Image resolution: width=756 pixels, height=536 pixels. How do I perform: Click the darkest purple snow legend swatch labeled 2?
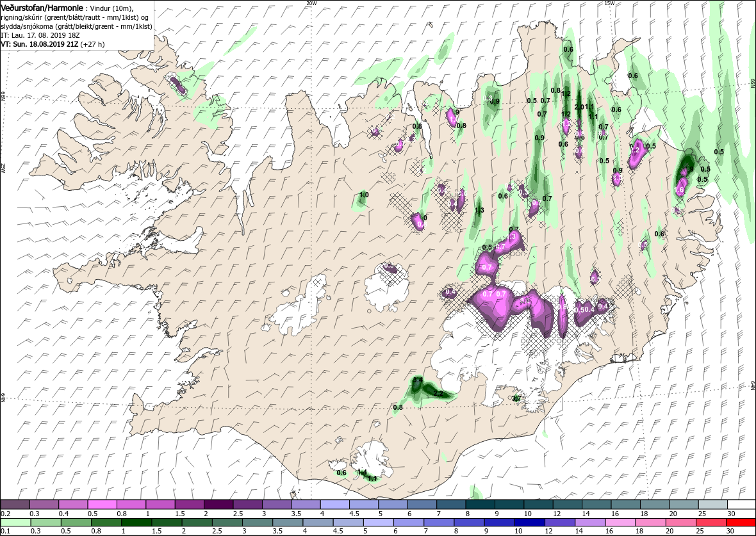218,504
